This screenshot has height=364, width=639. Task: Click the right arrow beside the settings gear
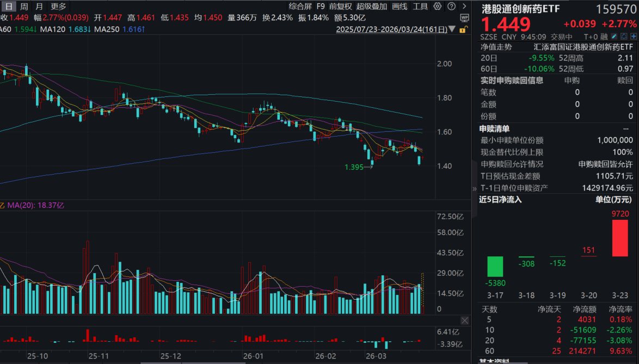click(x=464, y=7)
